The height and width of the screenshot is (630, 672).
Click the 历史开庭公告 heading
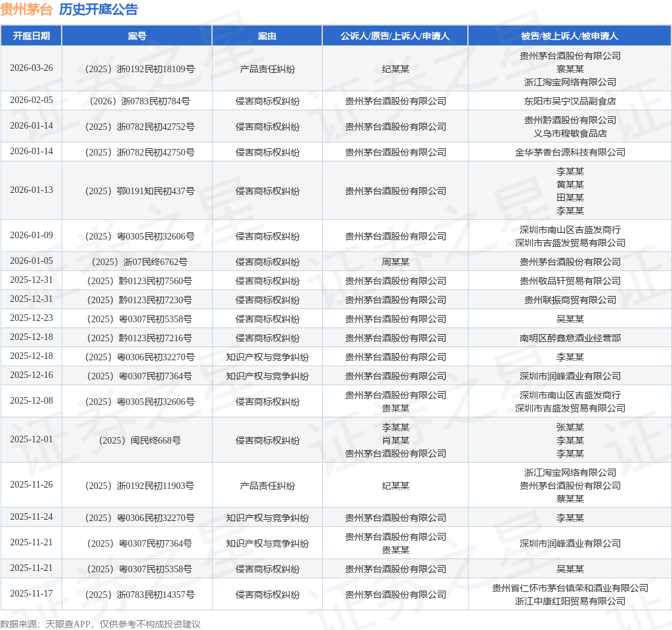98,9
